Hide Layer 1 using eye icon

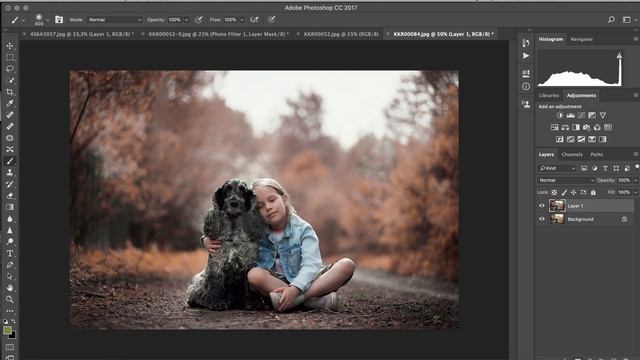(x=542, y=206)
